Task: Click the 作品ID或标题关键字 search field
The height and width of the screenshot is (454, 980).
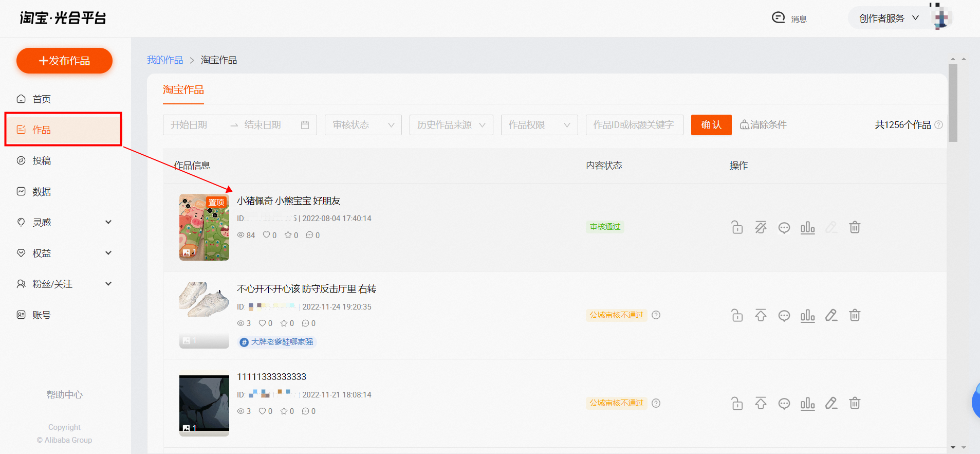Action: [635, 125]
